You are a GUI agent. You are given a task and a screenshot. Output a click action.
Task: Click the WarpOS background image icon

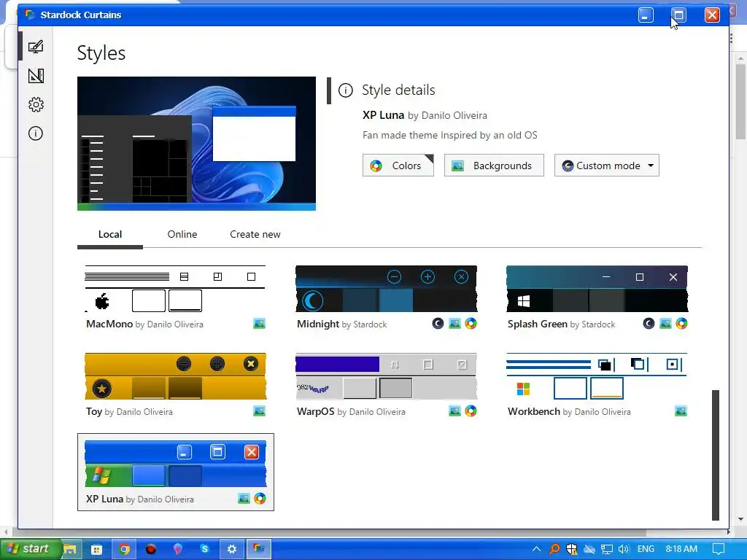tap(454, 411)
